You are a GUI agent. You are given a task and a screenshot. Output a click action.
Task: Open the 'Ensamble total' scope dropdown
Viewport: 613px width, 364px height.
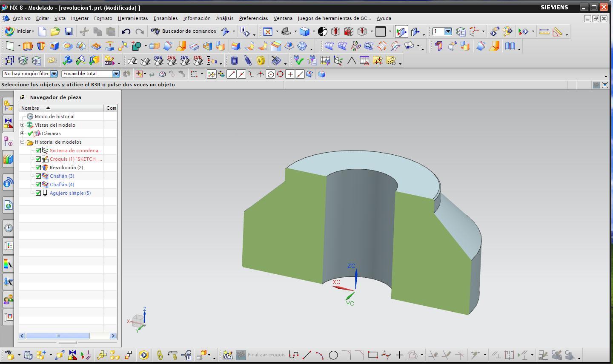[116, 74]
